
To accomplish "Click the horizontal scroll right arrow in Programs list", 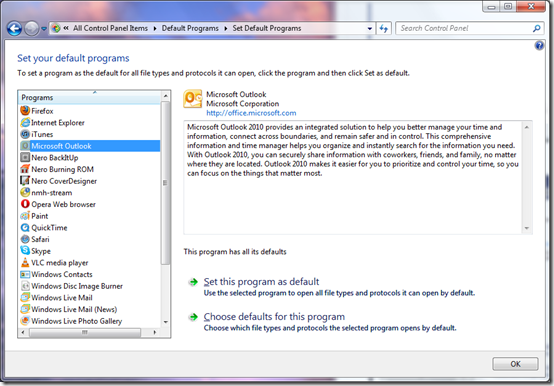I will point(154,332).
